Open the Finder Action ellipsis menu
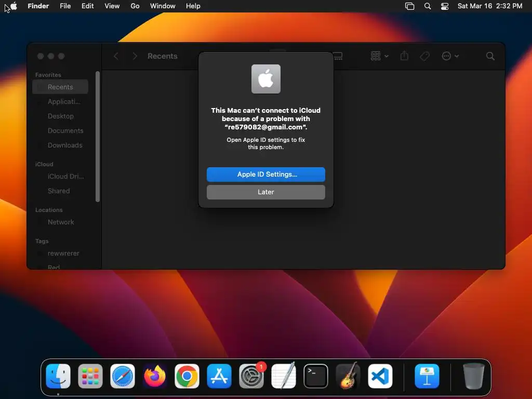 pyautogui.click(x=450, y=56)
